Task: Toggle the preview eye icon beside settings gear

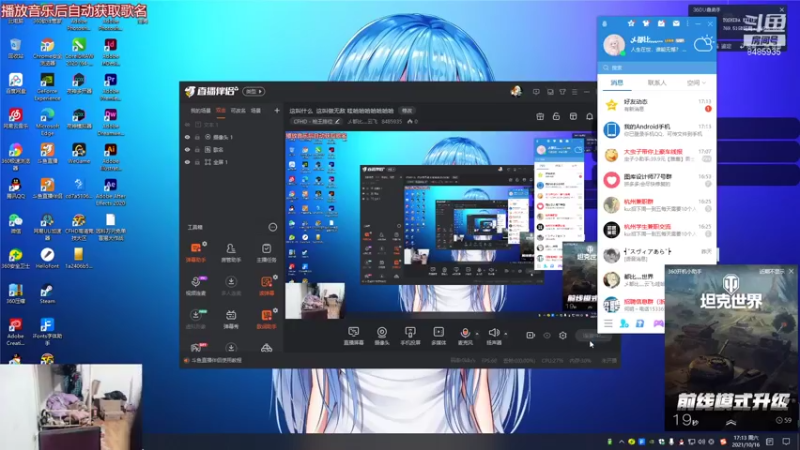Action: coord(547,335)
